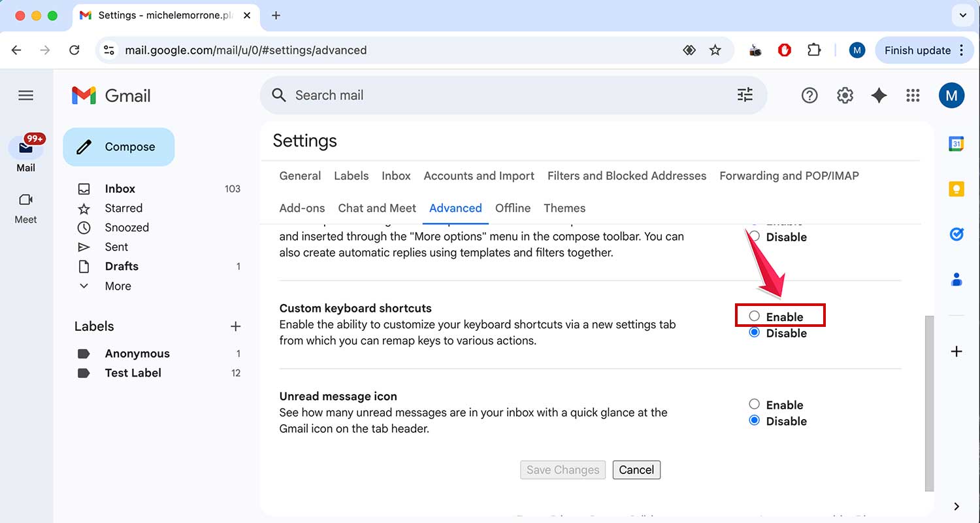Open the Gemini sparkle icon

pos(879,95)
